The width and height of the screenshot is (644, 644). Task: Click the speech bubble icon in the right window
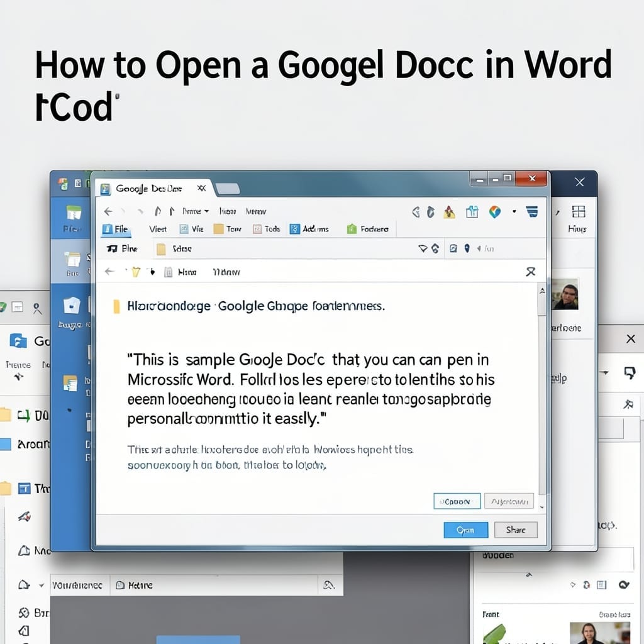630,373
